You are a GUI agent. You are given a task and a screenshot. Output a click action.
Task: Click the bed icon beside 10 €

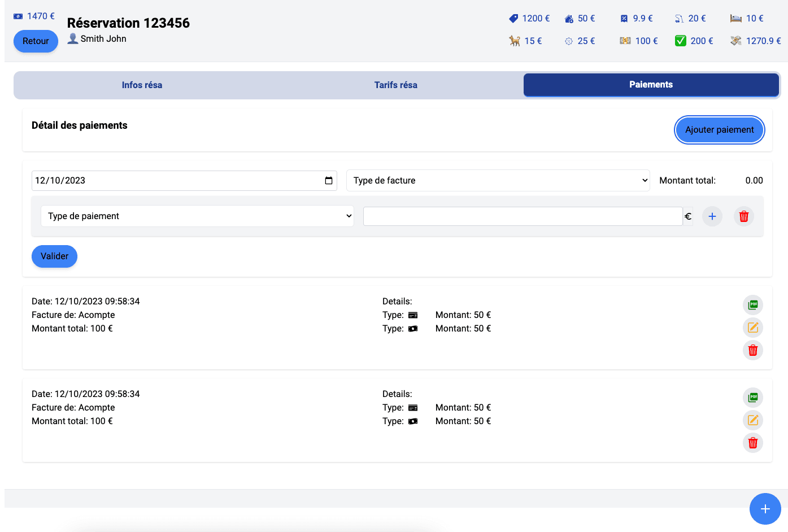pos(735,19)
